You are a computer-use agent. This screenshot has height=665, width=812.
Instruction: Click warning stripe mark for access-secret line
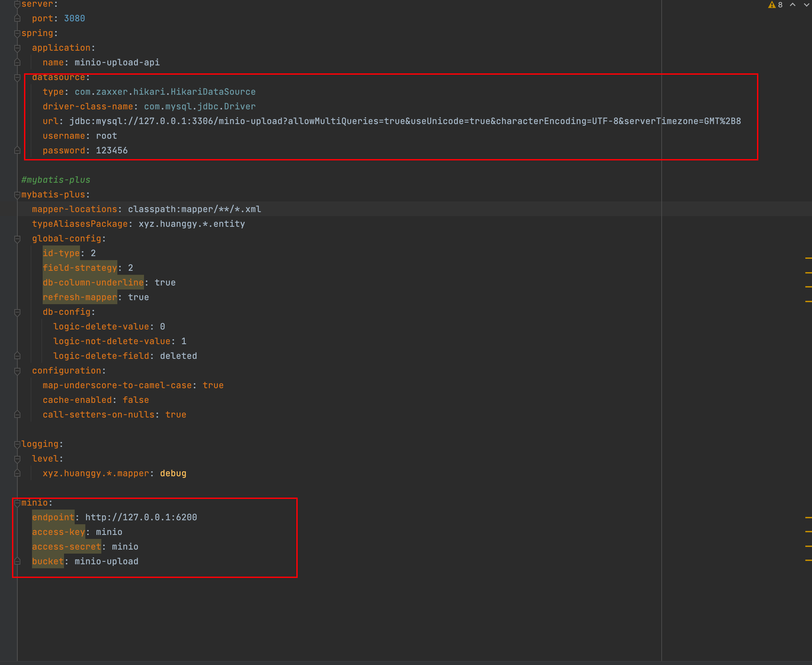pyautogui.click(x=809, y=546)
